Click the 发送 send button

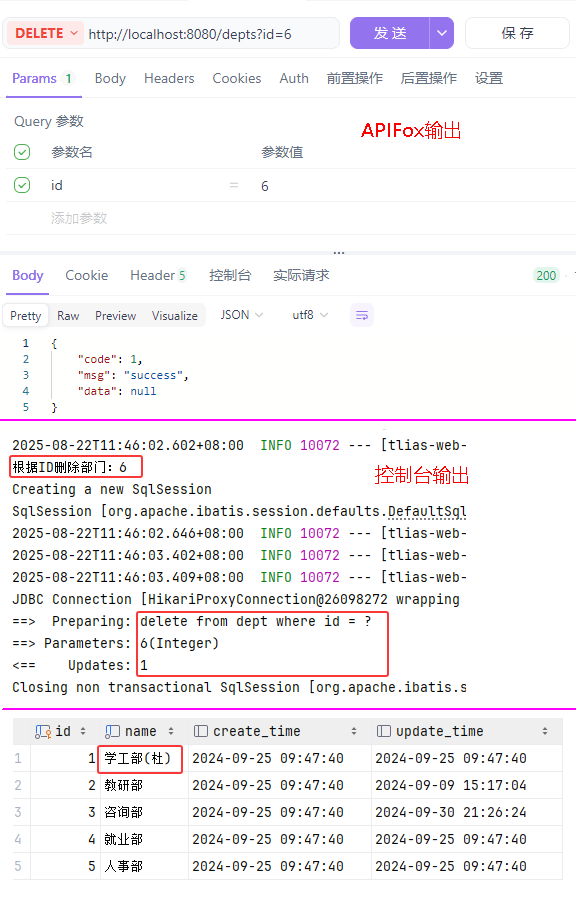tap(390, 33)
